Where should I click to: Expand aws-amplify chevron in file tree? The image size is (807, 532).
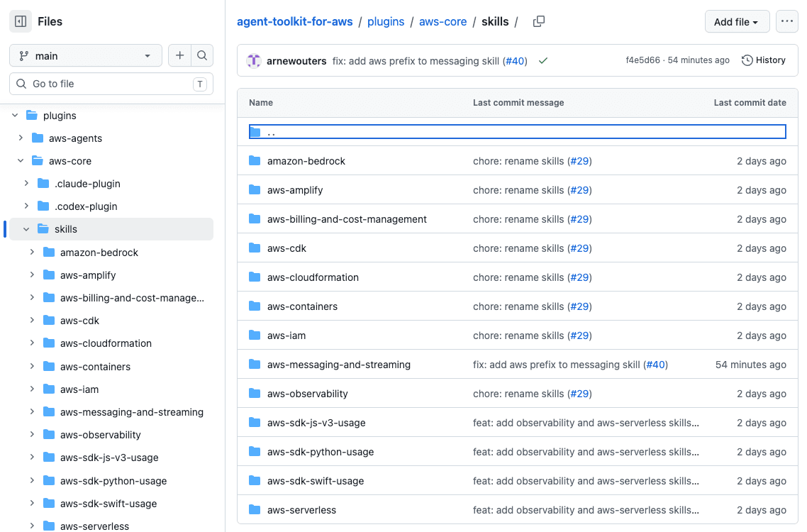point(32,275)
